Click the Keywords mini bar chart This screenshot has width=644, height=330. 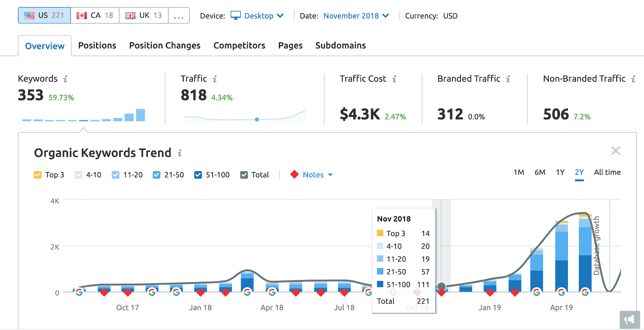tap(84, 115)
